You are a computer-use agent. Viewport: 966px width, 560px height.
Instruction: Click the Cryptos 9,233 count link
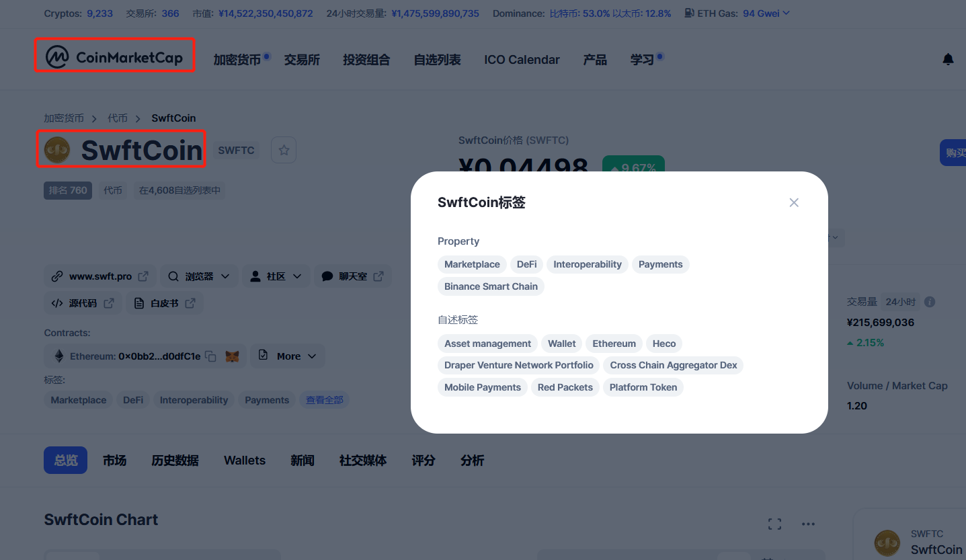pos(99,13)
